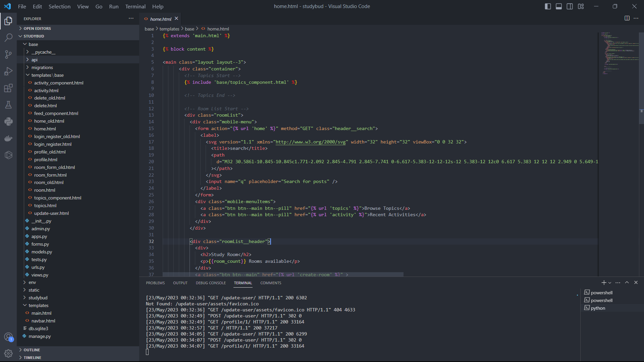This screenshot has width=644, height=362.
Task: Open the Search view in the activity bar
Action: pos(8,38)
